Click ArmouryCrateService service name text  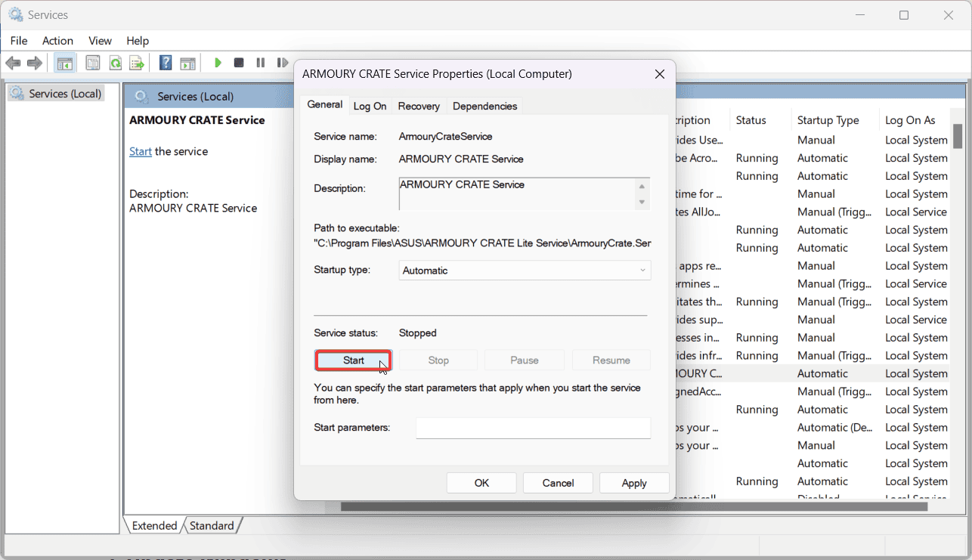coord(445,137)
